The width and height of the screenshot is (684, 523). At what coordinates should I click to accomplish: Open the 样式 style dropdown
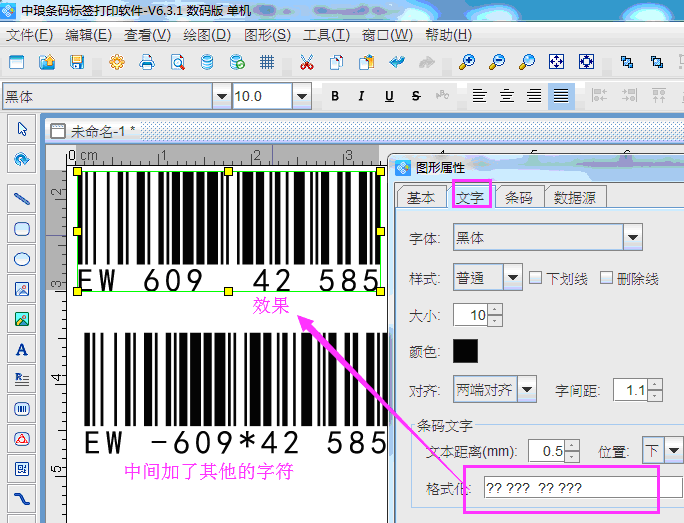(x=513, y=277)
